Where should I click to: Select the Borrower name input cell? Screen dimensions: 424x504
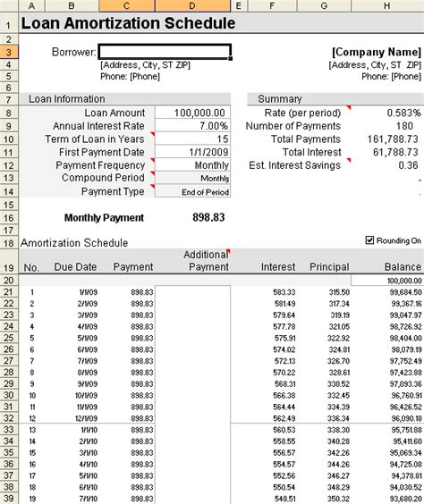pyautogui.click(x=165, y=52)
